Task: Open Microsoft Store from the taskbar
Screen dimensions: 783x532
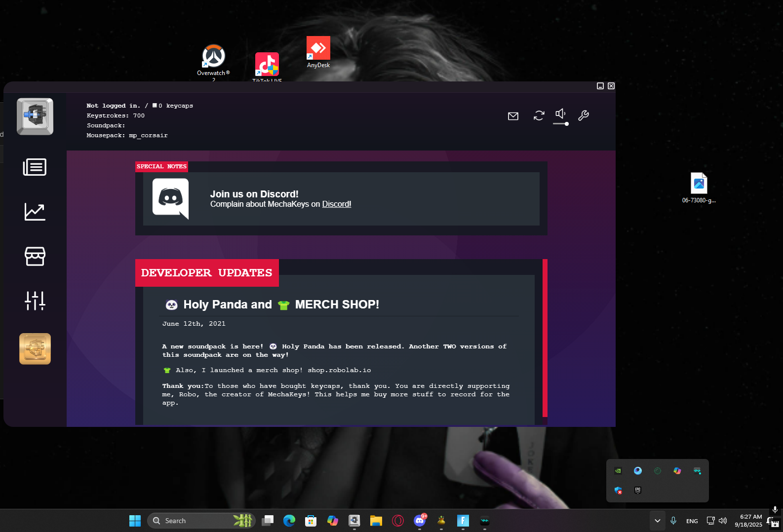Action: pyautogui.click(x=311, y=521)
